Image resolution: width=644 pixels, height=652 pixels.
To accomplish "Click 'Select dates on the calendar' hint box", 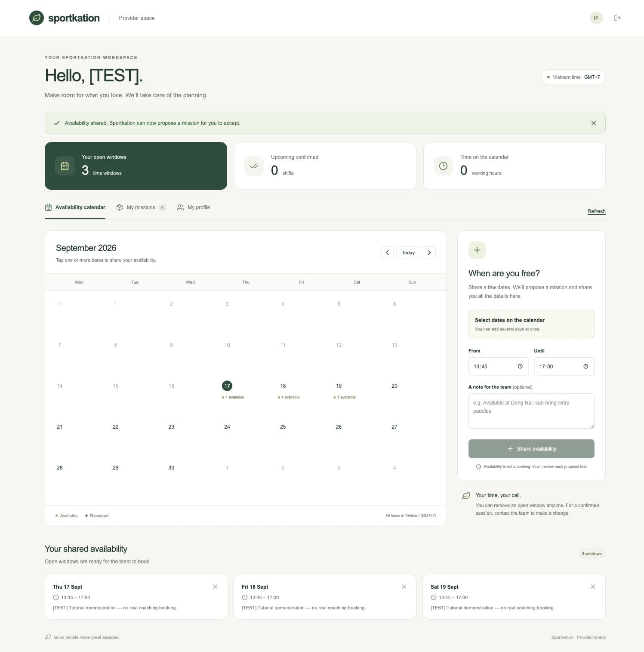I will click(x=531, y=324).
